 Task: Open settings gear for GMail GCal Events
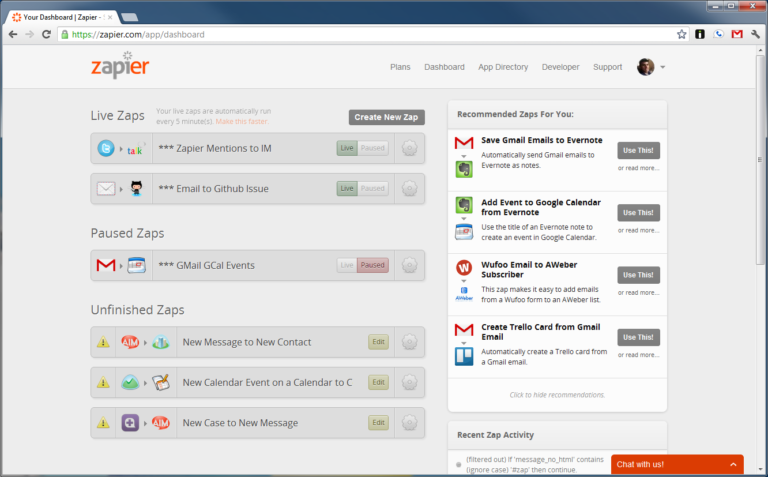coord(409,265)
